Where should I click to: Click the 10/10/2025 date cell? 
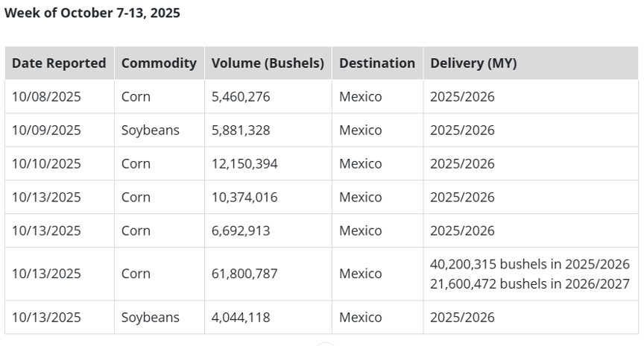[x=46, y=163]
